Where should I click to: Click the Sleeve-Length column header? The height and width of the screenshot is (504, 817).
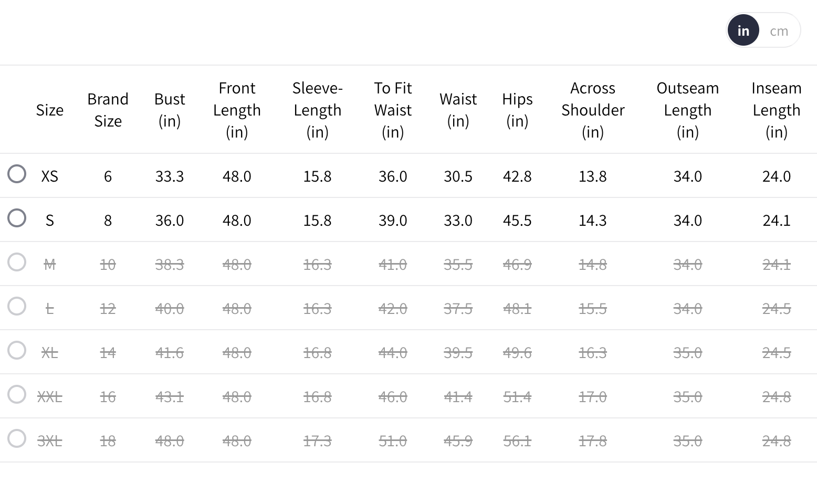click(x=317, y=110)
